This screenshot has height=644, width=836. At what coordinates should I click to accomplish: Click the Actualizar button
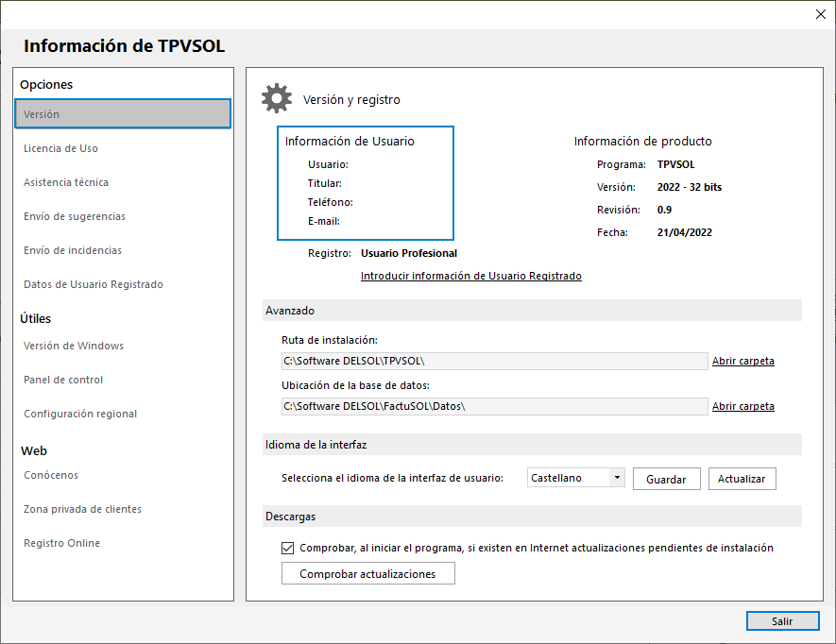742,479
